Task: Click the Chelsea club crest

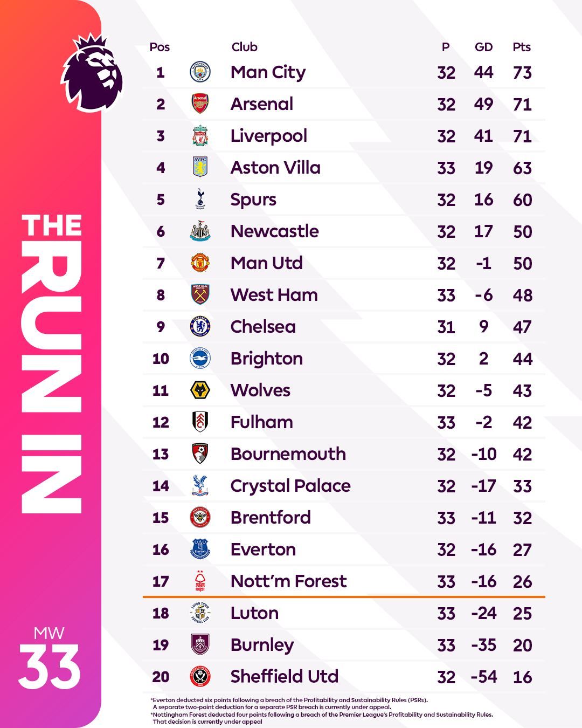Action: pyautogui.click(x=200, y=327)
